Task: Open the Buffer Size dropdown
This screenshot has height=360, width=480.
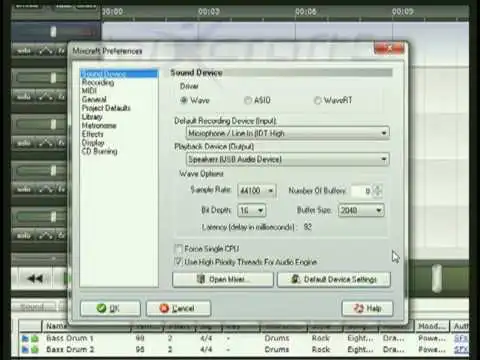Action: [361, 210]
